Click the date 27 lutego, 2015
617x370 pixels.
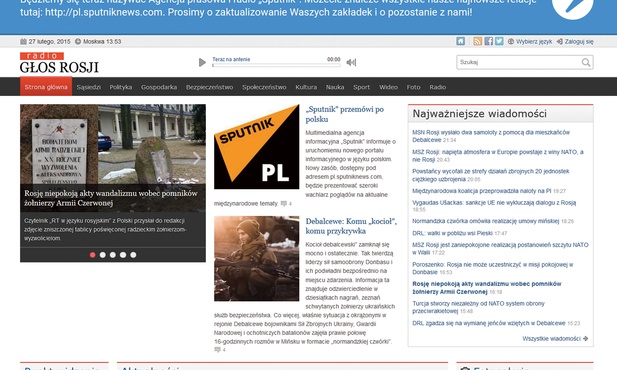click(x=49, y=41)
